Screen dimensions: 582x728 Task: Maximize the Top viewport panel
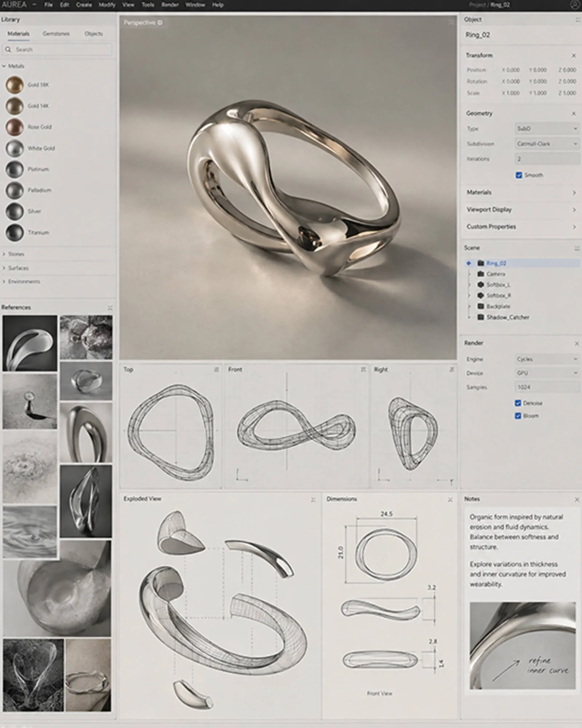[x=216, y=369]
